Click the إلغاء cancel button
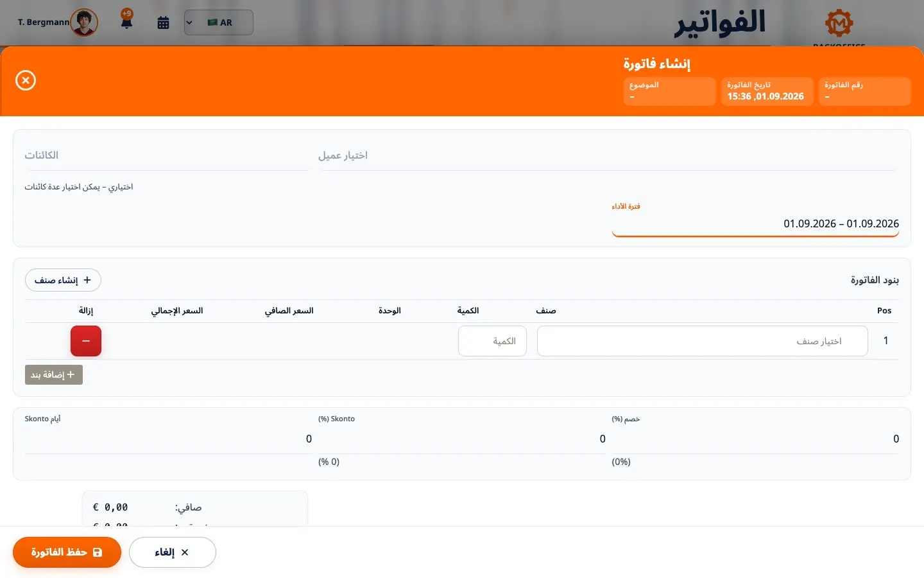This screenshot has width=924, height=578. point(172,552)
